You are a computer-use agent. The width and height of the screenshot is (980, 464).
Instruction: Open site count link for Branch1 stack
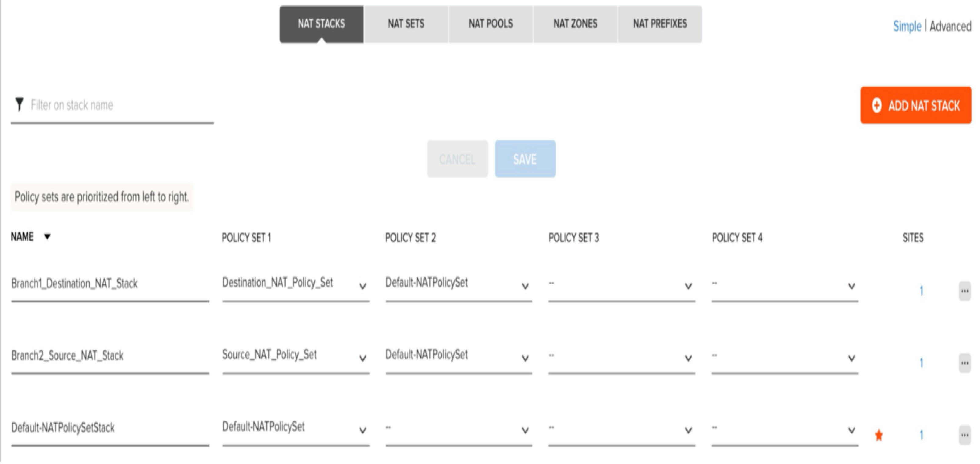[921, 291]
